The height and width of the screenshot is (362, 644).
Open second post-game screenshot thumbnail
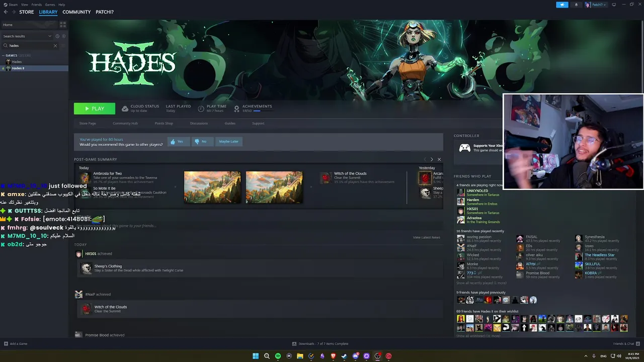pos(274,187)
